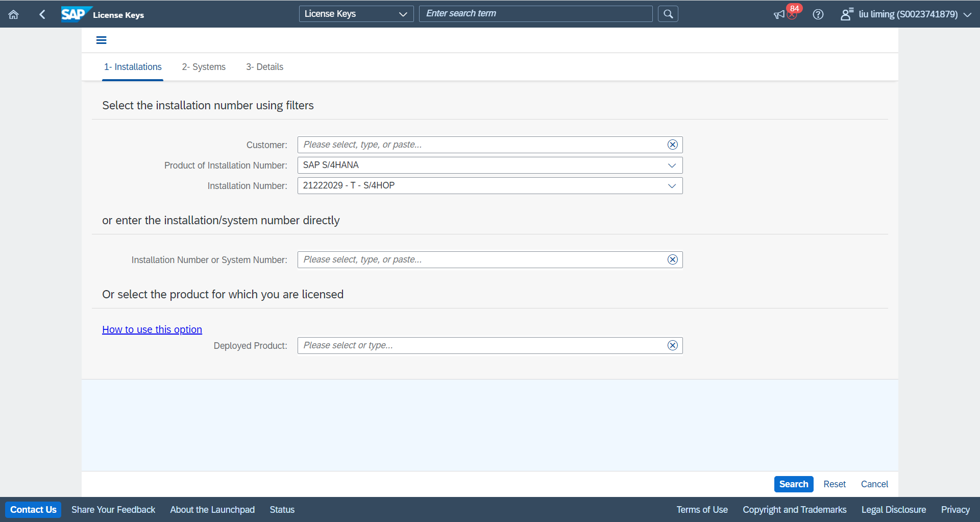Click the SAP logo
This screenshot has width=980, height=522.
pos(76,14)
